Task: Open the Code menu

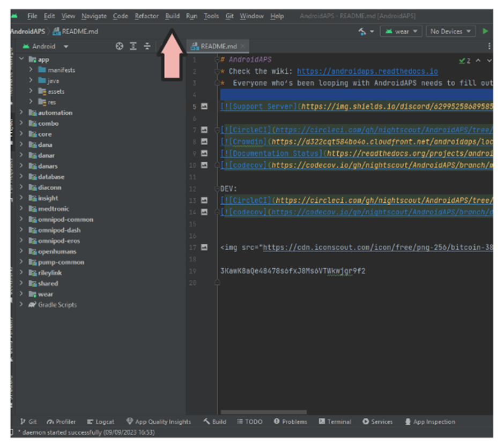Action: 121,16
